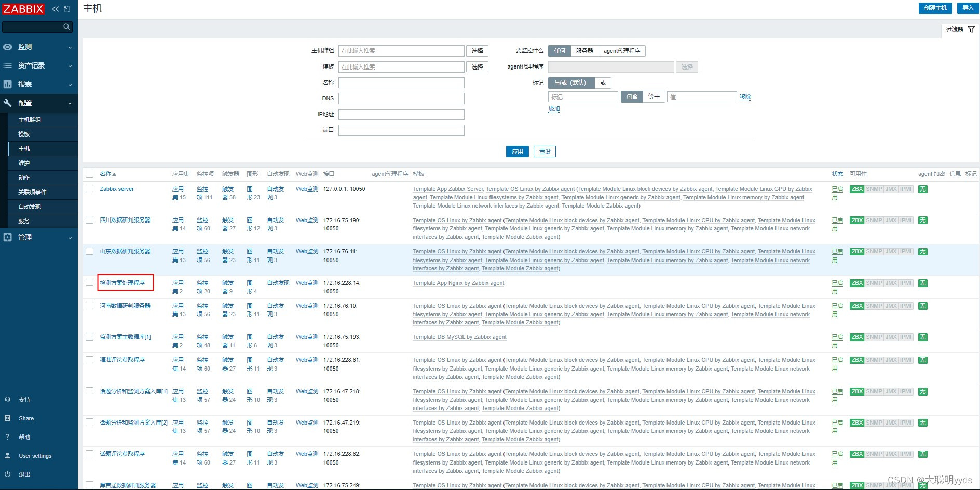The width and height of the screenshot is (980, 490).
Task: Check the 话题评论获取程序 checkbox
Action: tap(90, 454)
